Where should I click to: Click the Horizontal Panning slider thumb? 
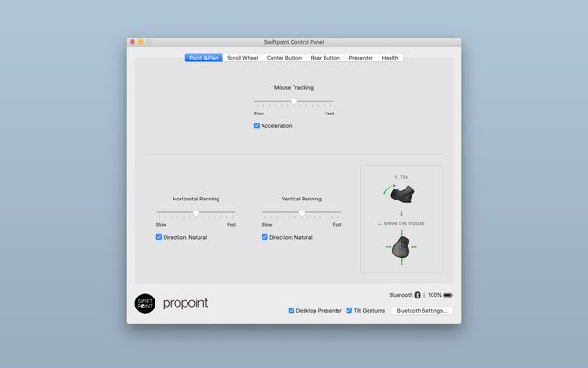(x=196, y=213)
